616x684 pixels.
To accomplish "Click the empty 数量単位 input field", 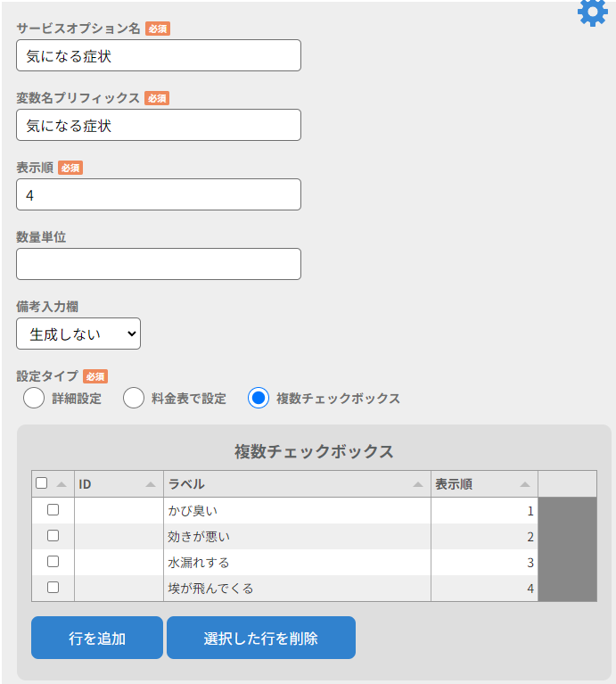I will (x=159, y=264).
